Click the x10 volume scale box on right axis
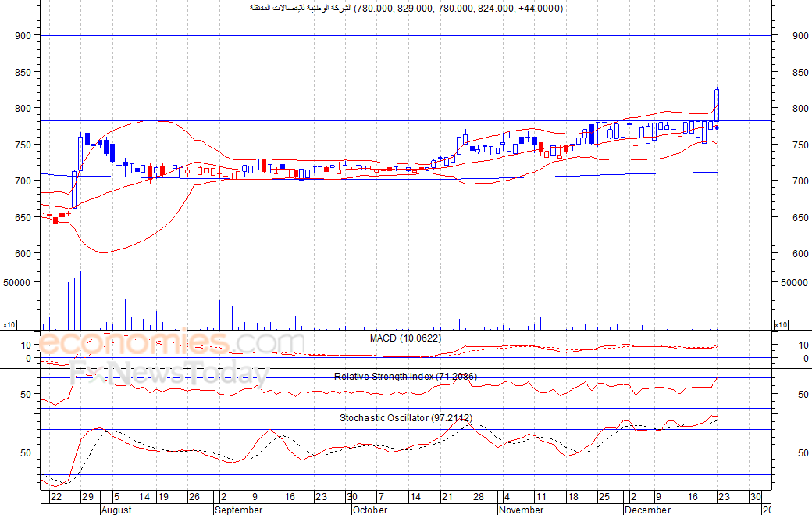812x515 pixels. click(781, 325)
